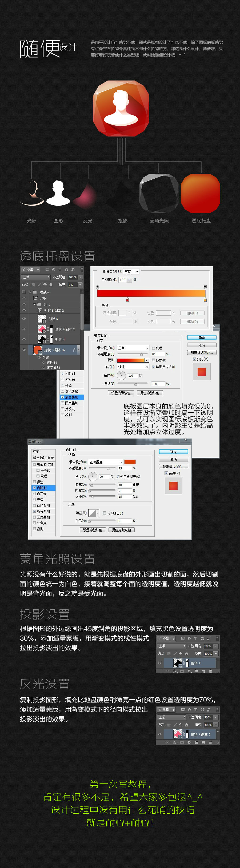Select 混合选项:自定 in inner shadow dialog
240x868 pixels.
pyautogui.click(x=43, y=458)
